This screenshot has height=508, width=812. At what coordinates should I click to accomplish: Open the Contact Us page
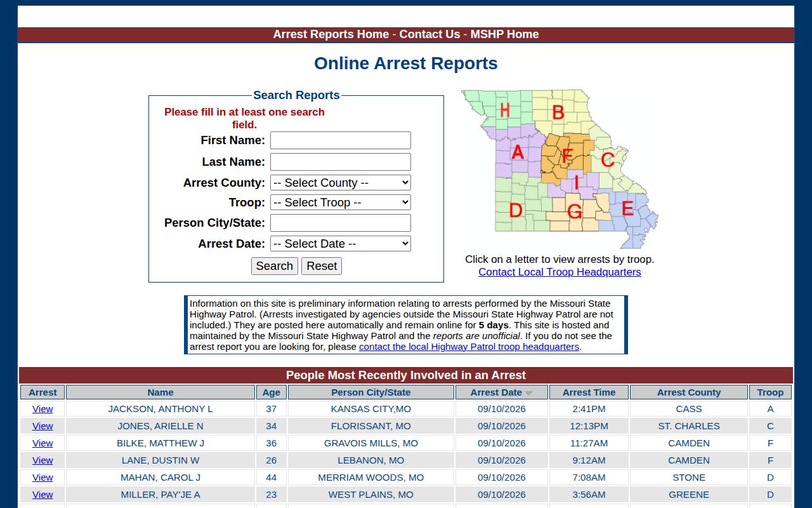(x=429, y=34)
